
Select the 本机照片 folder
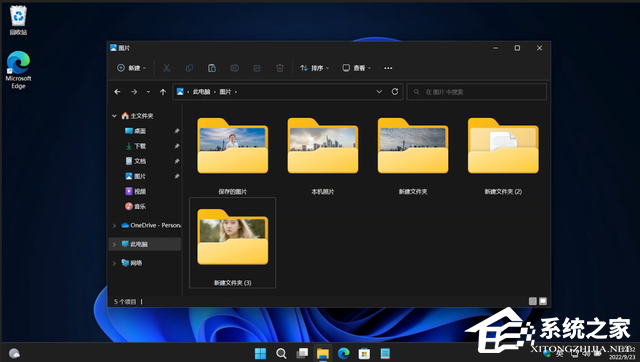[323, 156]
